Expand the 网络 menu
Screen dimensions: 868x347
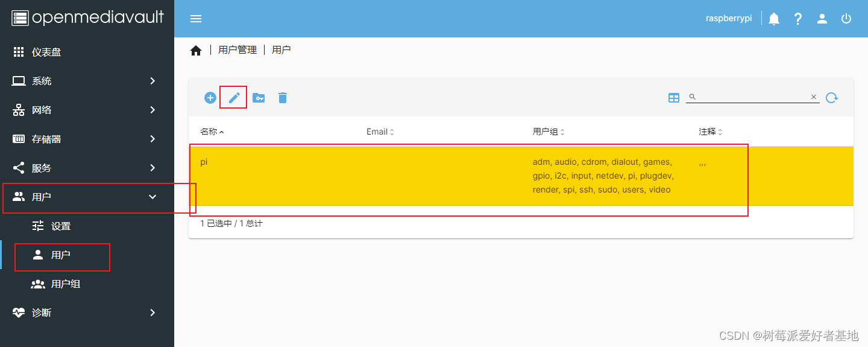[87, 110]
